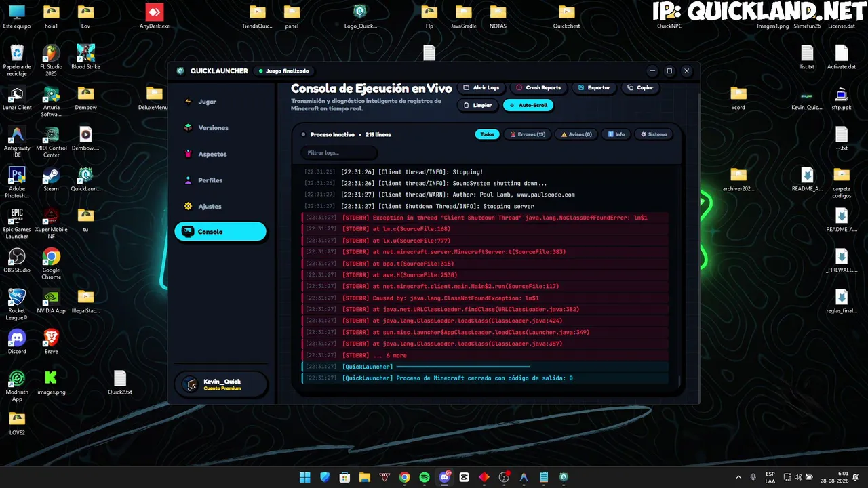Select the Discord desktop shortcut
This screenshot has height=488, width=868.
[17, 342]
